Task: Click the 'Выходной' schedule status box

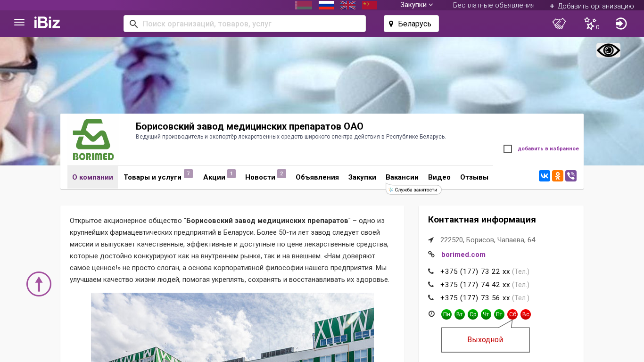Action: (486, 340)
